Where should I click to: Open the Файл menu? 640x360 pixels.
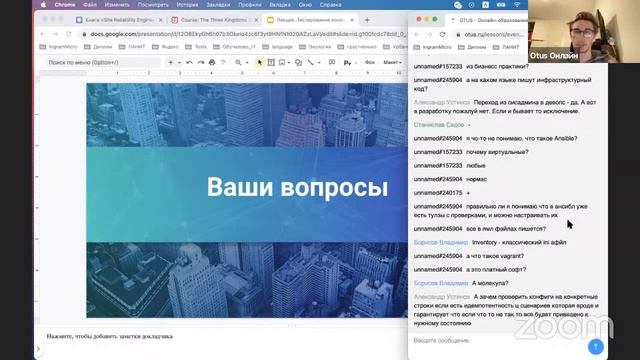[90, 5]
